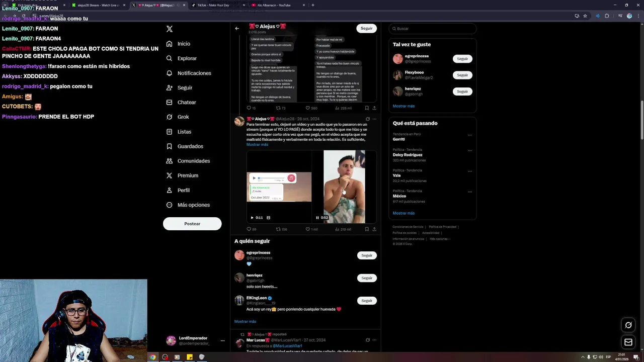Open Explorar in the sidebar
This screenshot has height=362, width=644.
[x=181, y=58]
